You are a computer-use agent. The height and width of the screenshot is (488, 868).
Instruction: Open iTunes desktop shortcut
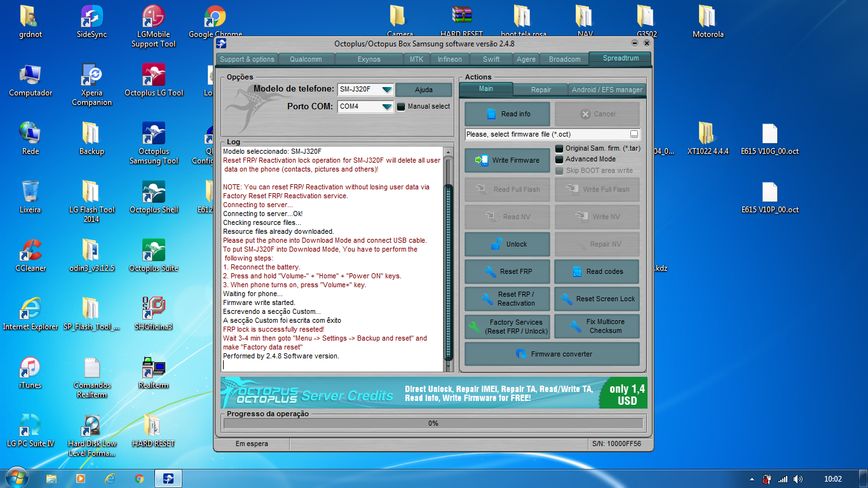(x=31, y=373)
